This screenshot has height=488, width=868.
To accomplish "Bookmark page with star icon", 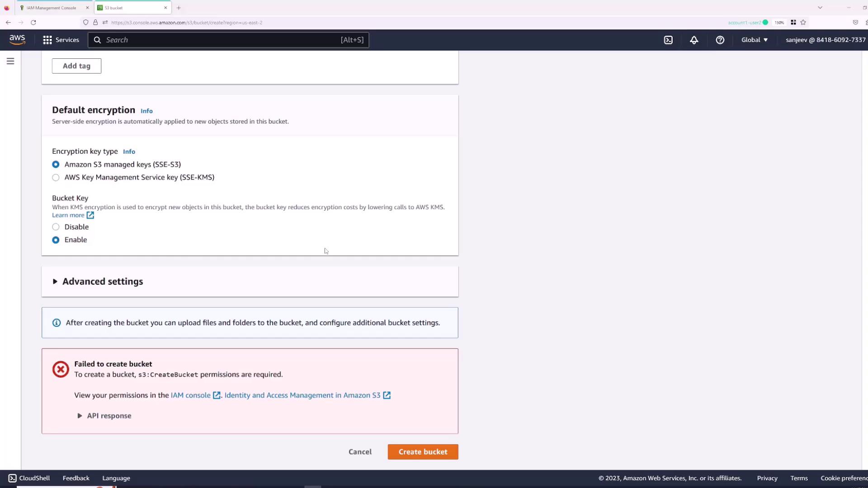I will 803,22.
